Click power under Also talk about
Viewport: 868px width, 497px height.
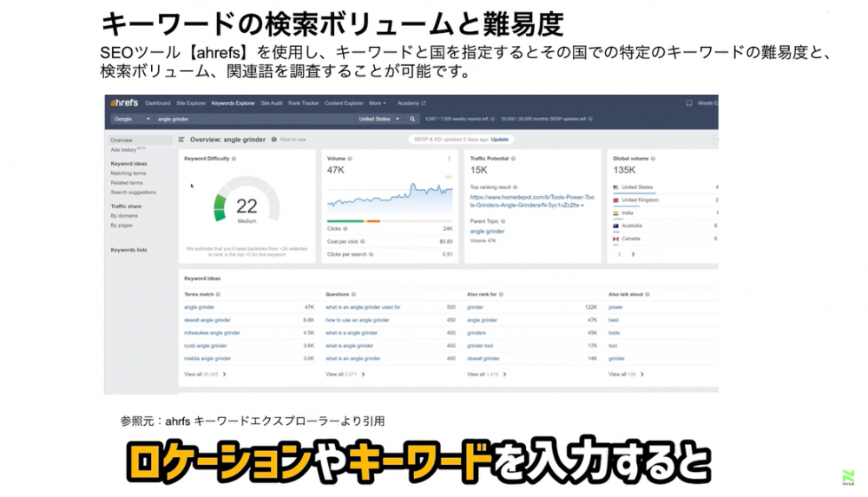click(615, 307)
